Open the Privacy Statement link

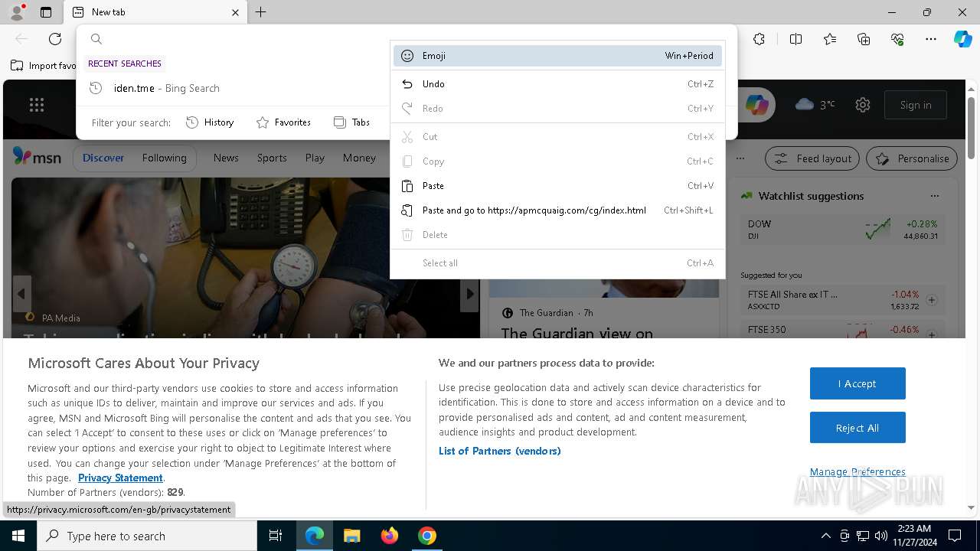click(x=120, y=478)
